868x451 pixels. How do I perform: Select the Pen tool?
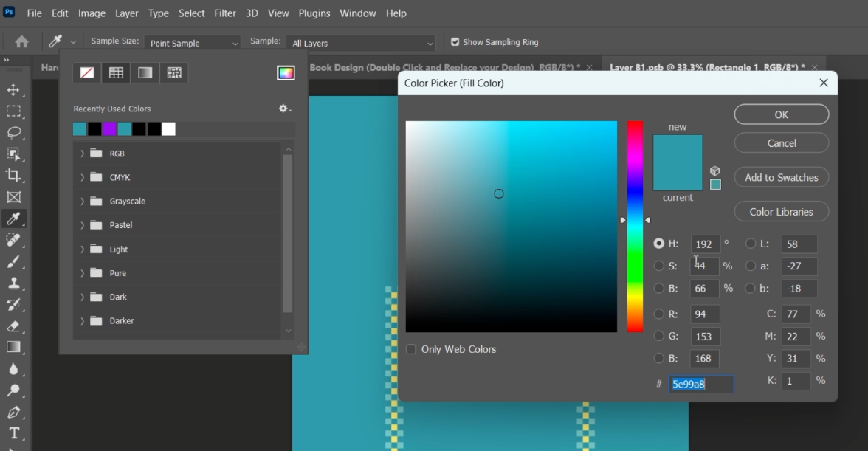pyautogui.click(x=13, y=412)
